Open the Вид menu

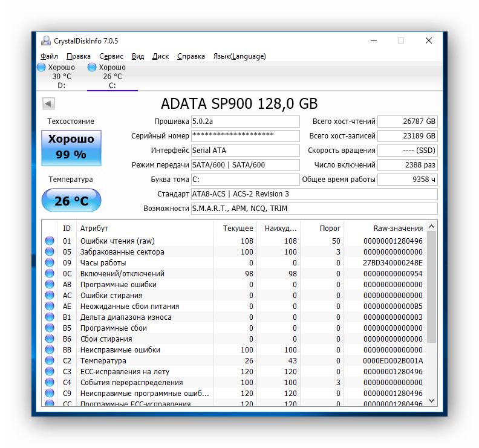[138, 56]
